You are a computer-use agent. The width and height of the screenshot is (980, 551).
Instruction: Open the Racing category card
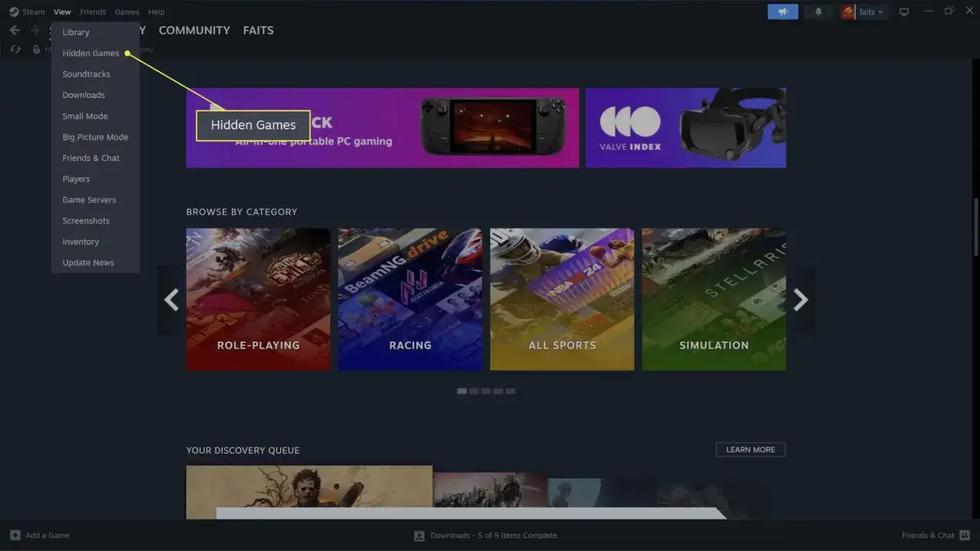(410, 299)
